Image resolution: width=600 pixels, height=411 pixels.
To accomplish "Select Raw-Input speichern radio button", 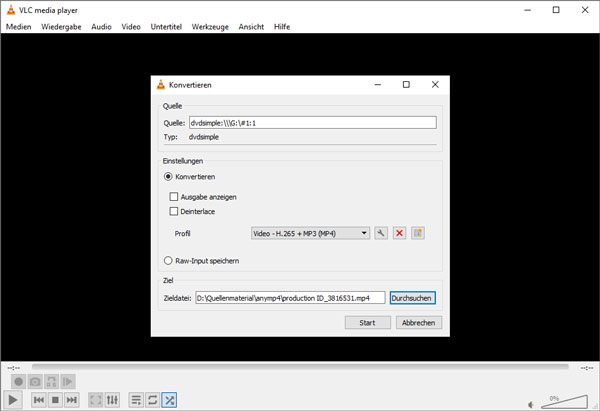I will (168, 261).
